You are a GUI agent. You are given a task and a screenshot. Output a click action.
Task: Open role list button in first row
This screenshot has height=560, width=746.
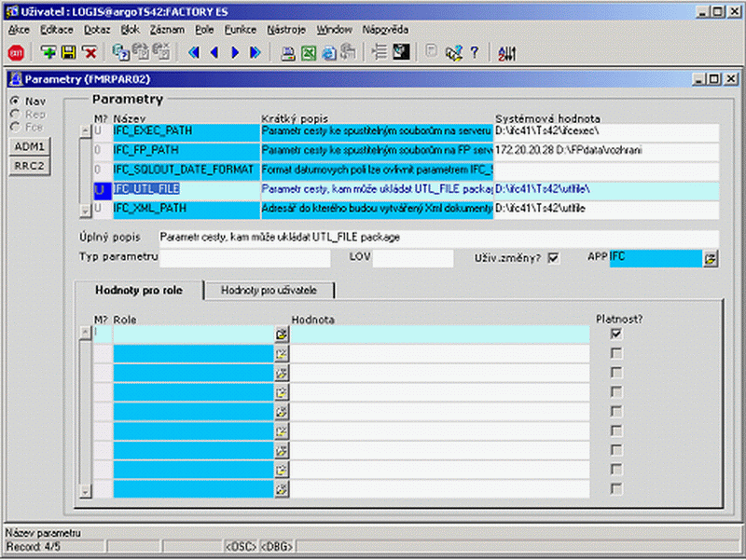tap(282, 335)
